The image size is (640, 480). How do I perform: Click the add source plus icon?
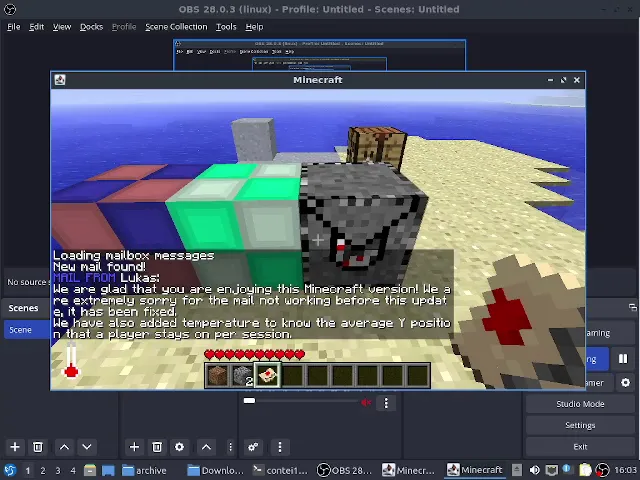point(134,447)
